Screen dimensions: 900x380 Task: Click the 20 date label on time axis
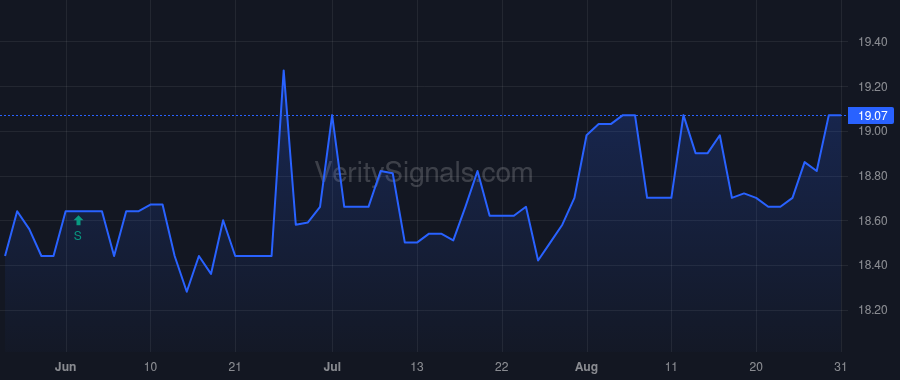point(756,367)
